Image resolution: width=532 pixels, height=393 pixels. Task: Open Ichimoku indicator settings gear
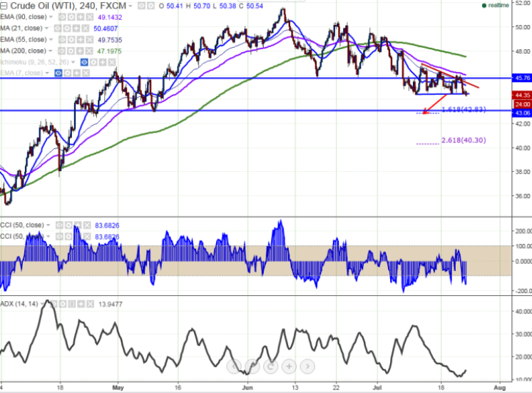[x=93, y=62]
